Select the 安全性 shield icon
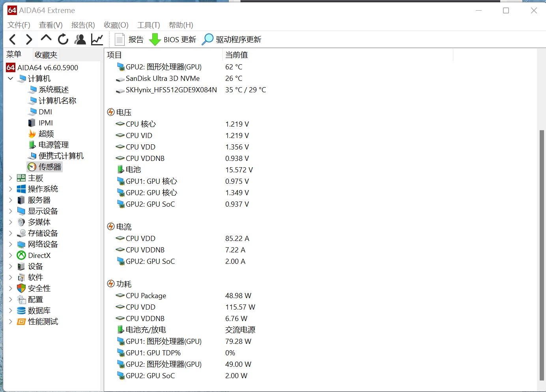 point(21,288)
